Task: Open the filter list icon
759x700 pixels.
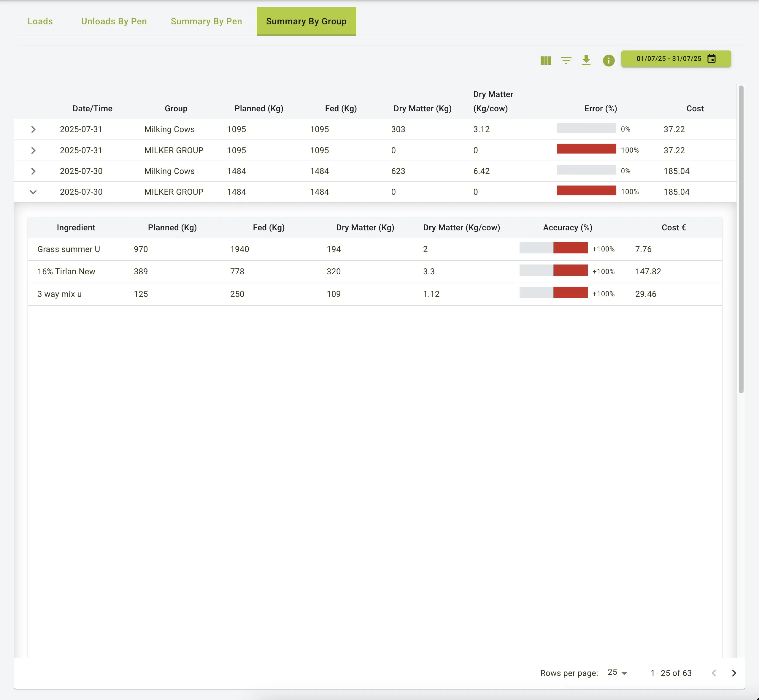Action: pos(566,60)
